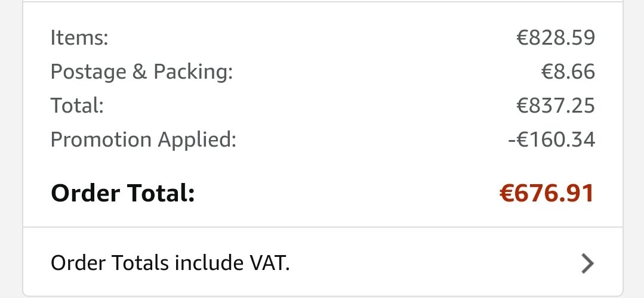Click the promotion discount -€160.34
Image resolution: width=644 pixels, height=298 pixels.
pos(551,139)
